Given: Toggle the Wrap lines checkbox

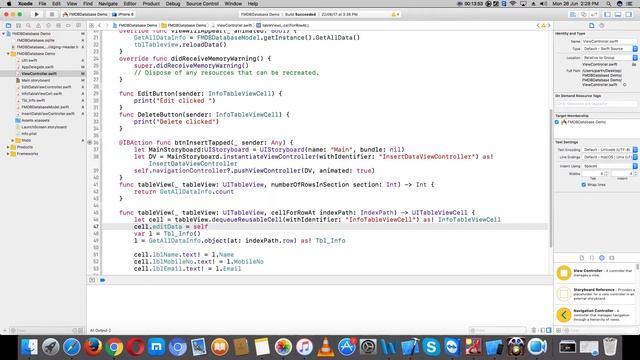Looking at the screenshot, I should point(584,185).
